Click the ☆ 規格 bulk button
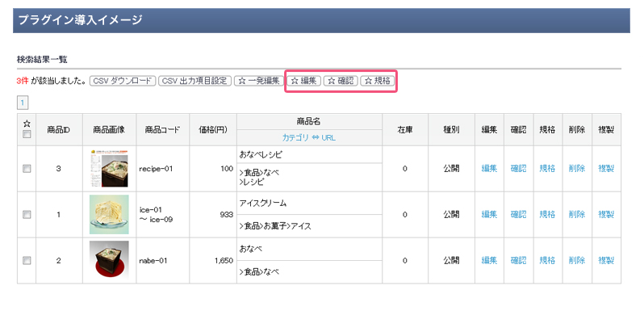This screenshot has width=644, height=315. point(378,81)
